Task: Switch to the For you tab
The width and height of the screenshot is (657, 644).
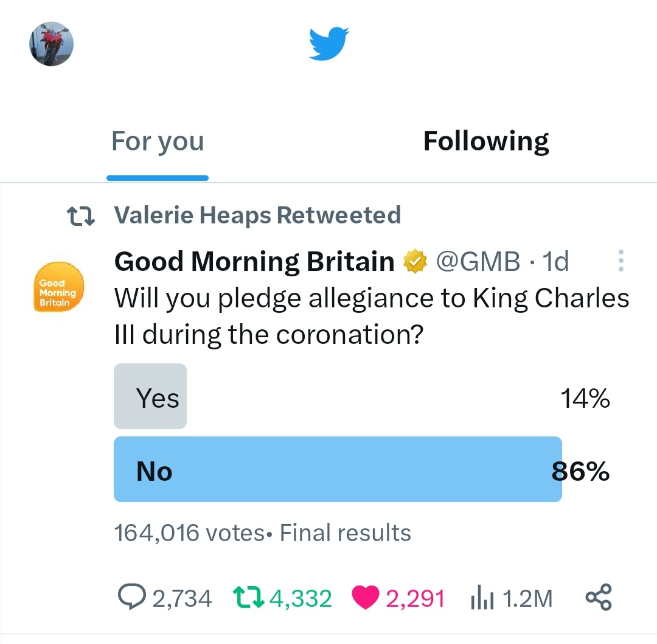Action: [158, 142]
